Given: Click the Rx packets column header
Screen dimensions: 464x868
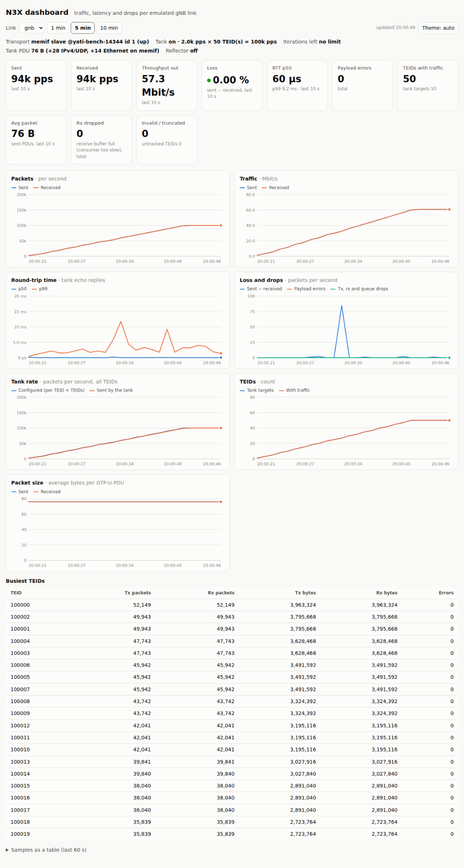Looking at the screenshot, I should [x=221, y=593].
